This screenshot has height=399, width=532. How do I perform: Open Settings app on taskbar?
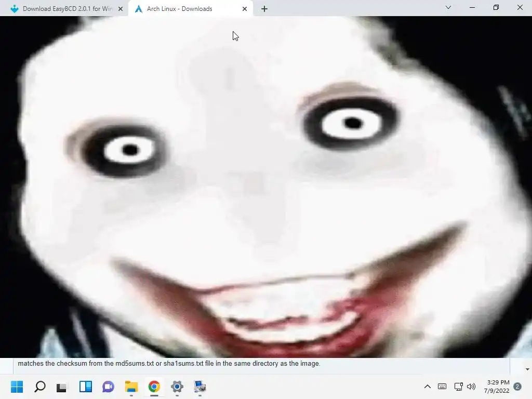click(x=177, y=387)
